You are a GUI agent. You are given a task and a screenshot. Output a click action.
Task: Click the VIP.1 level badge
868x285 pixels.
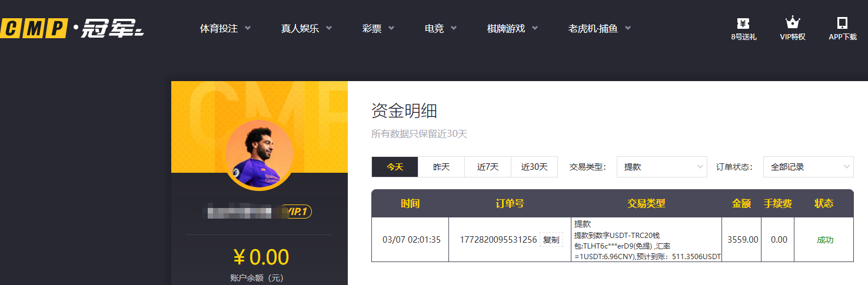pyautogui.click(x=296, y=212)
